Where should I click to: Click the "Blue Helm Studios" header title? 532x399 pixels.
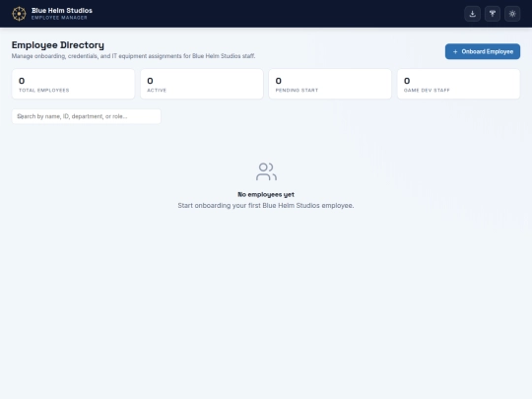(x=62, y=11)
